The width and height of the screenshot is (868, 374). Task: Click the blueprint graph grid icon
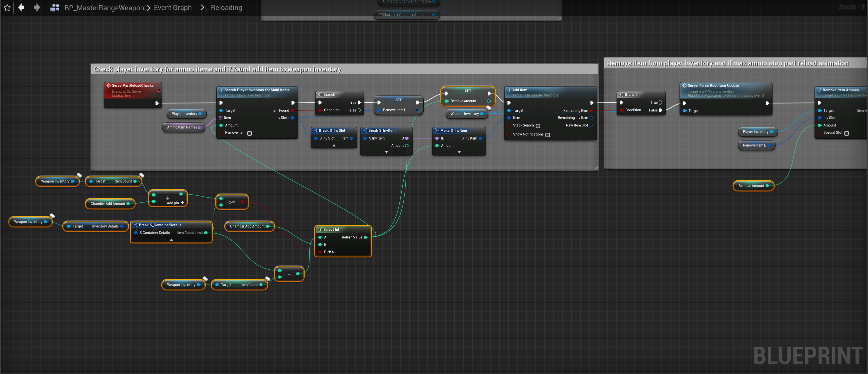54,8
